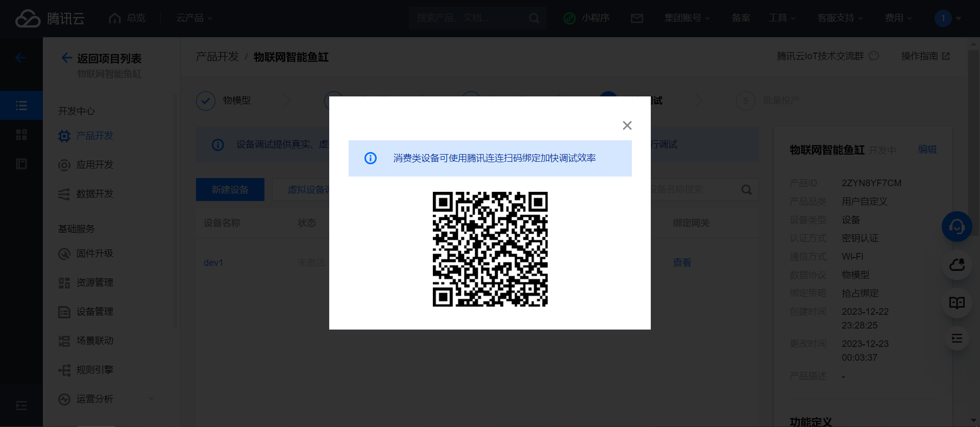Open 数据开发 in sidebar
The image size is (980, 427).
[x=95, y=194]
